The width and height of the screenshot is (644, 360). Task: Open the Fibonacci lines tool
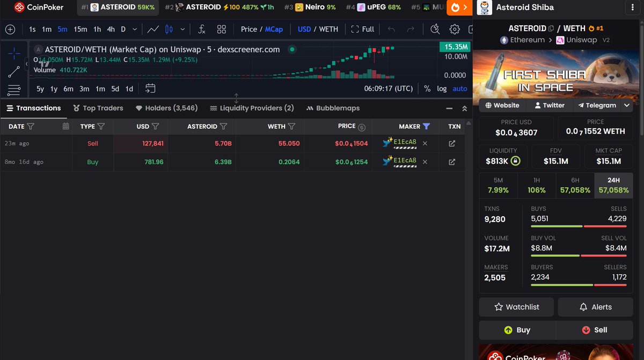coord(14,89)
